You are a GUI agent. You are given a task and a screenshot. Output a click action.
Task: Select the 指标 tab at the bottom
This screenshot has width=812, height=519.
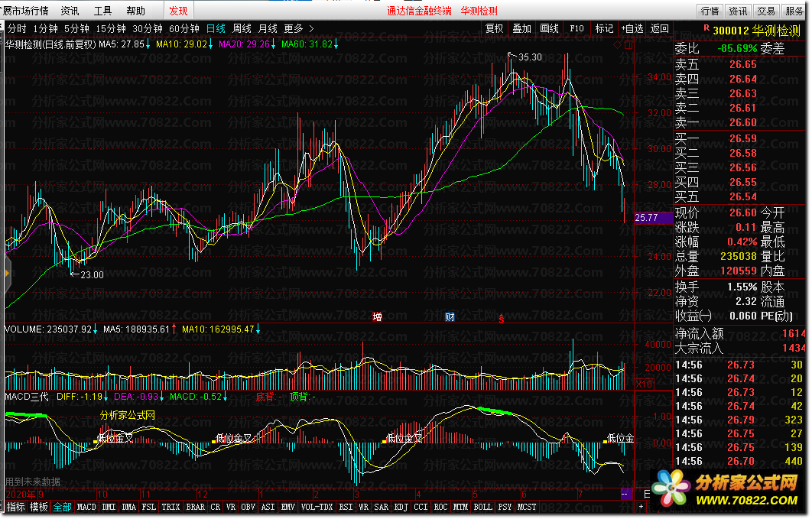[x=15, y=507]
